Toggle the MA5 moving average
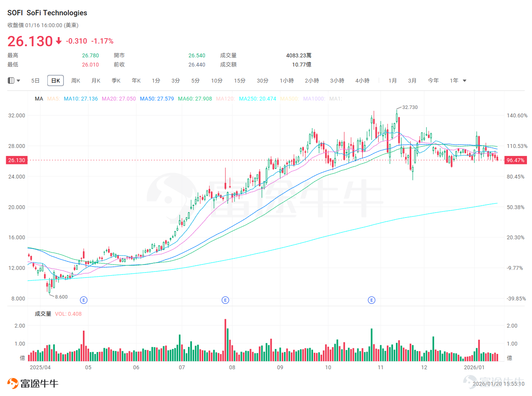This screenshot has width=532, height=396. click(x=54, y=99)
